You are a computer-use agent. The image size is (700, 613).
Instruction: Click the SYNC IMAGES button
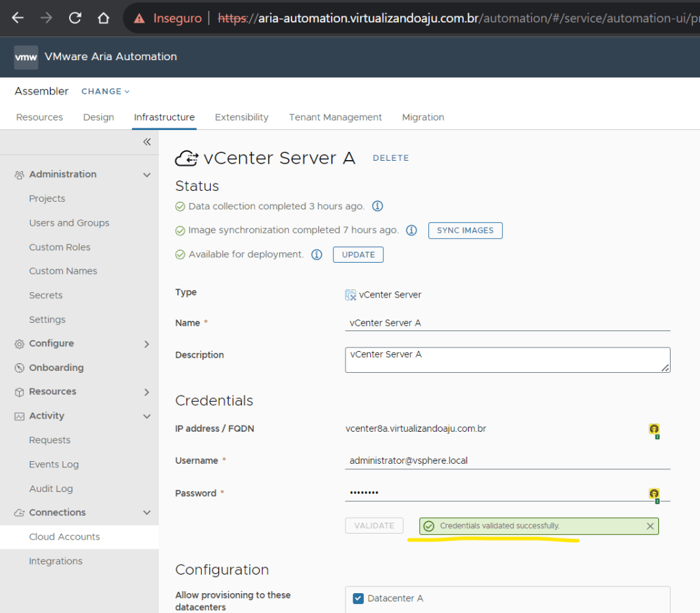[x=465, y=231]
